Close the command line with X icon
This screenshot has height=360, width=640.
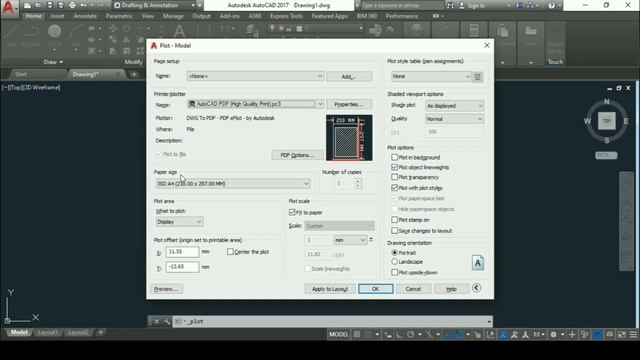(156, 322)
